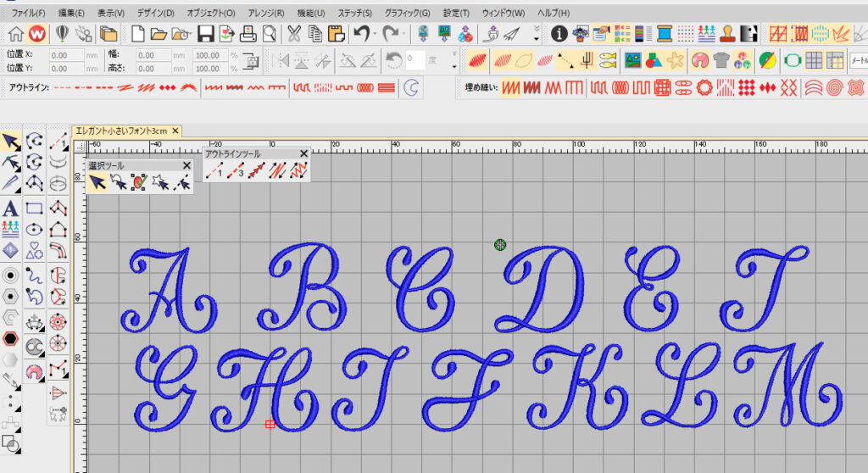Toggle the highlighted satin fill stitch type
The height and width of the screenshot is (473, 868).
[511, 87]
